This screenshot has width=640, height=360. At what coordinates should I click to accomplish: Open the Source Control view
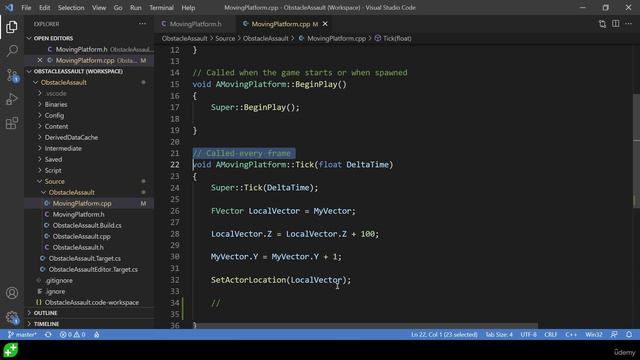tap(12, 75)
